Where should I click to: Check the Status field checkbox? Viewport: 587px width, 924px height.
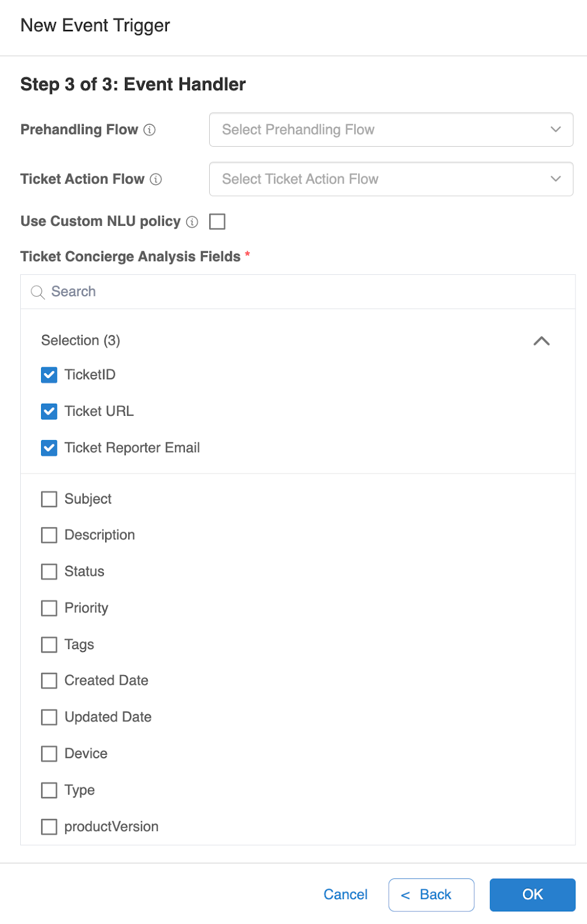pyautogui.click(x=49, y=572)
